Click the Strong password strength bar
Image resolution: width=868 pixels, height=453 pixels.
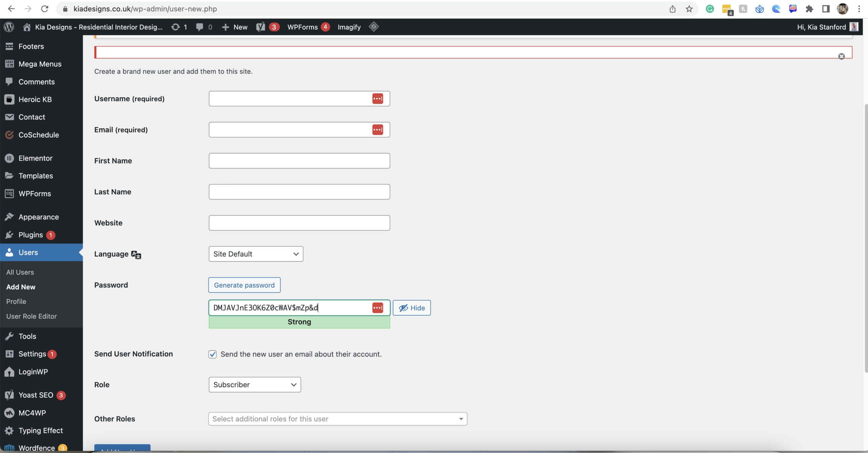click(x=299, y=322)
